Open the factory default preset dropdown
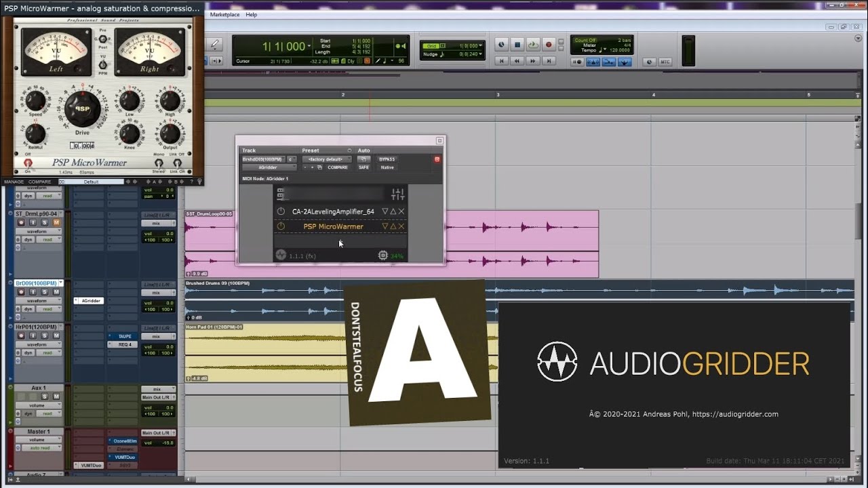868x488 pixels. coord(327,159)
